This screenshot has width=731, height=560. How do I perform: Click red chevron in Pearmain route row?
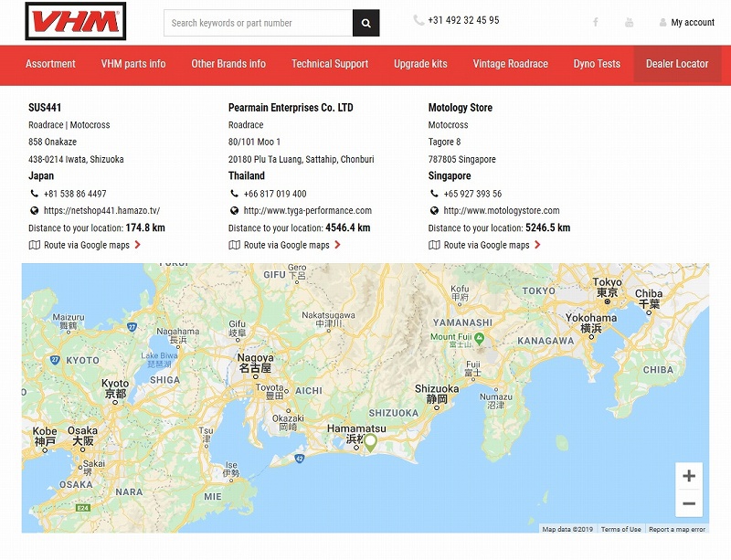coord(337,244)
